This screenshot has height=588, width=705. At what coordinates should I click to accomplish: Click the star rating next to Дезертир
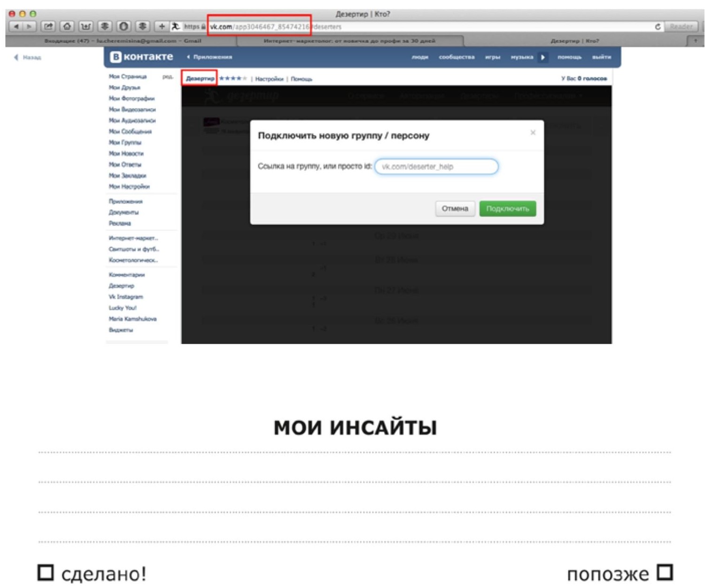pyautogui.click(x=232, y=78)
